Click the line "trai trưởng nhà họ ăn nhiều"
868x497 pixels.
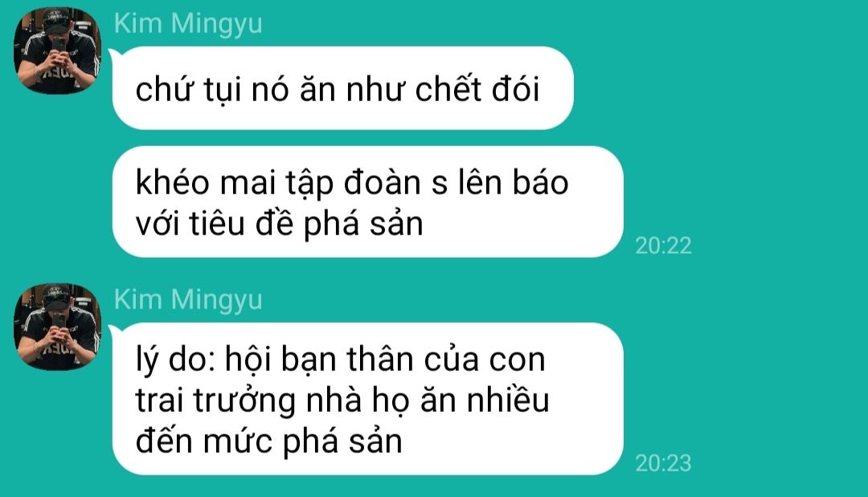(x=342, y=401)
